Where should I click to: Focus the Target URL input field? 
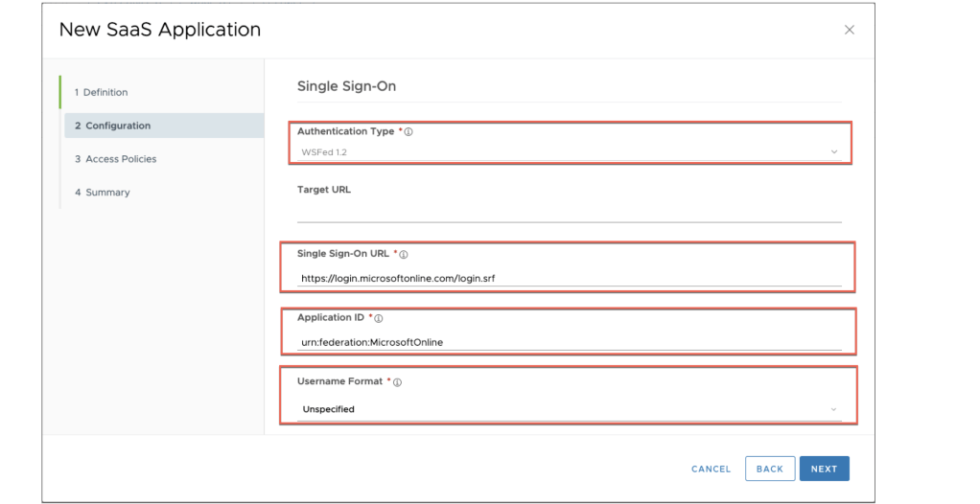569,212
